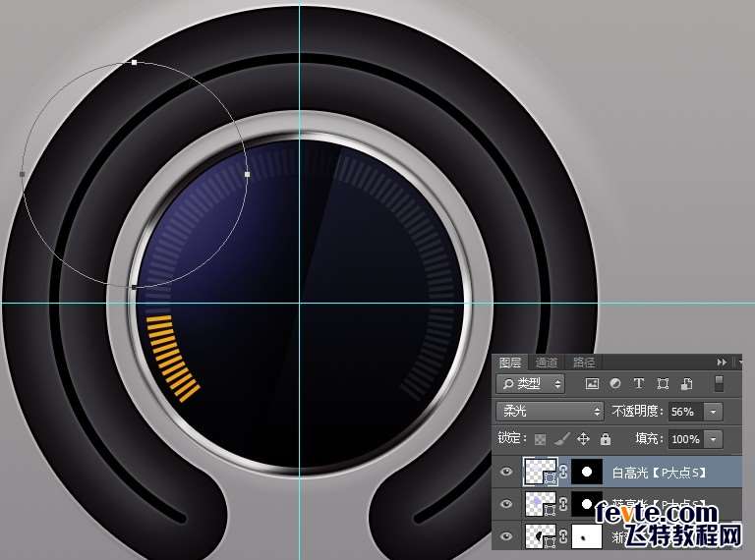Switch to the 通道 tab
Viewport: 755px width, 560px height.
[x=546, y=362]
